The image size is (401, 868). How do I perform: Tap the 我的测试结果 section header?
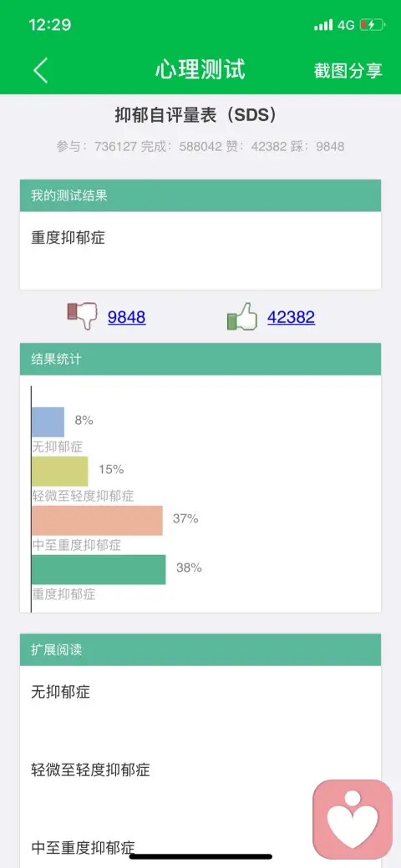[x=200, y=195]
